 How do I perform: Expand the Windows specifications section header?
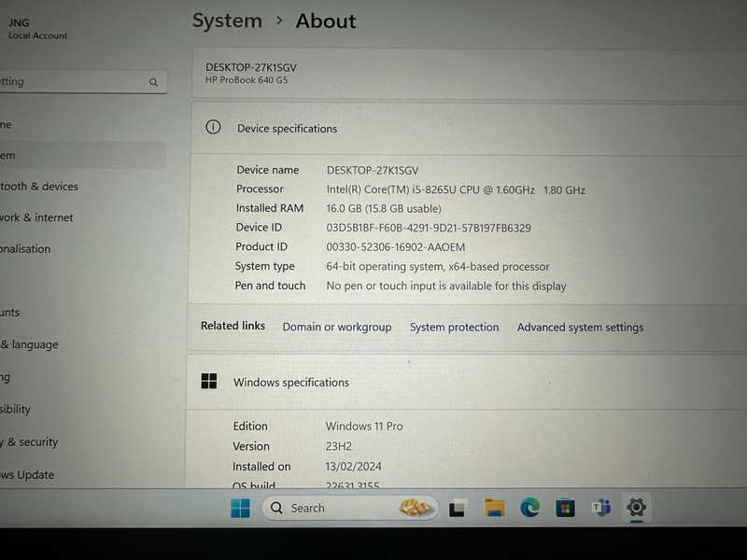(467, 382)
